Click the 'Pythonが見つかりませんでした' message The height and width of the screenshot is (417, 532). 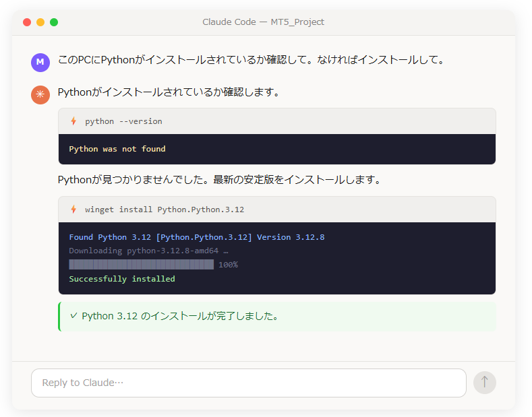pyautogui.click(x=220, y=180)
